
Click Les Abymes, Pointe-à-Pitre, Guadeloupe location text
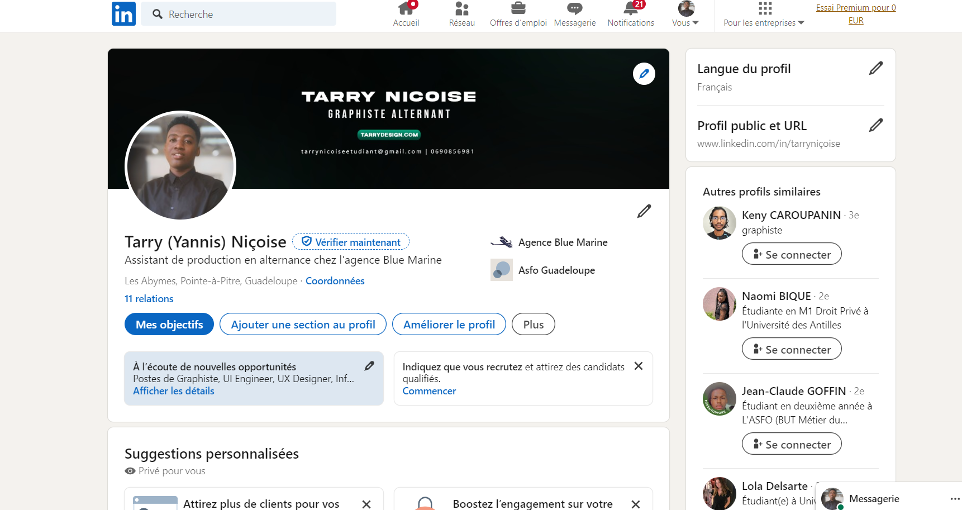[x=211, y=280]
